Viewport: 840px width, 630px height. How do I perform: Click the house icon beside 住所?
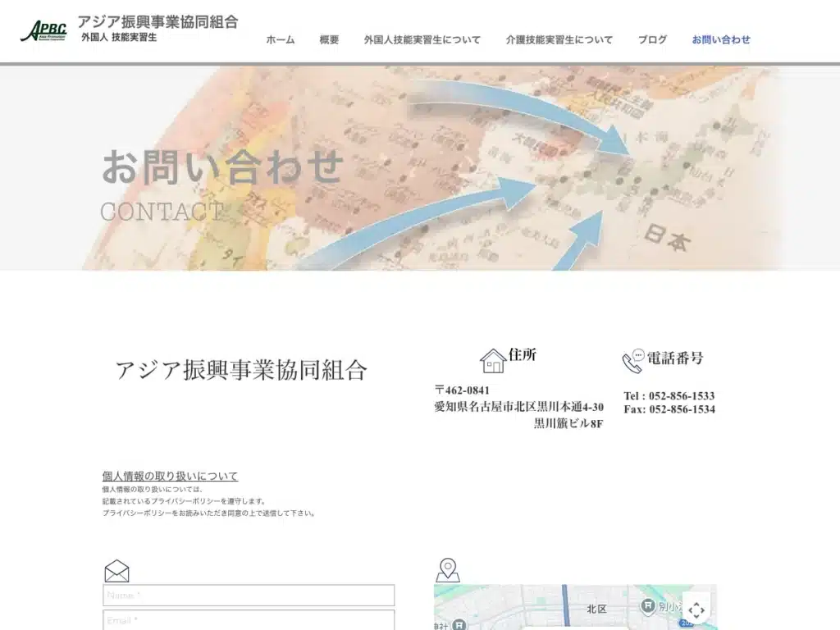493,361
